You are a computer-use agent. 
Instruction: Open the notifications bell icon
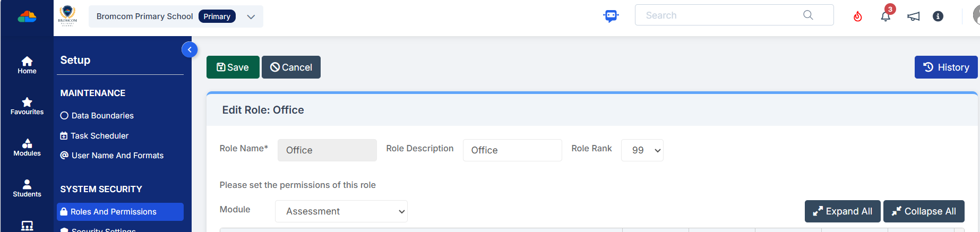click(886, 16)
